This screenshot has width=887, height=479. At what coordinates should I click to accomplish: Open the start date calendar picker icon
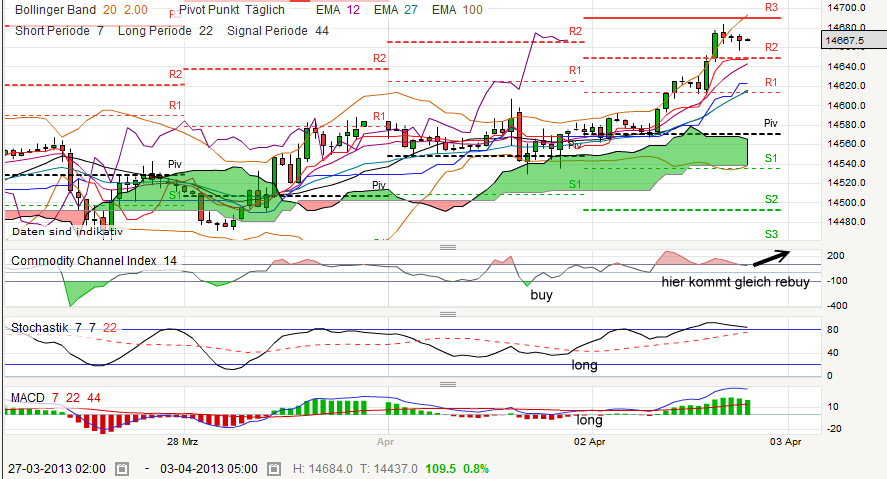coord(122,469)
